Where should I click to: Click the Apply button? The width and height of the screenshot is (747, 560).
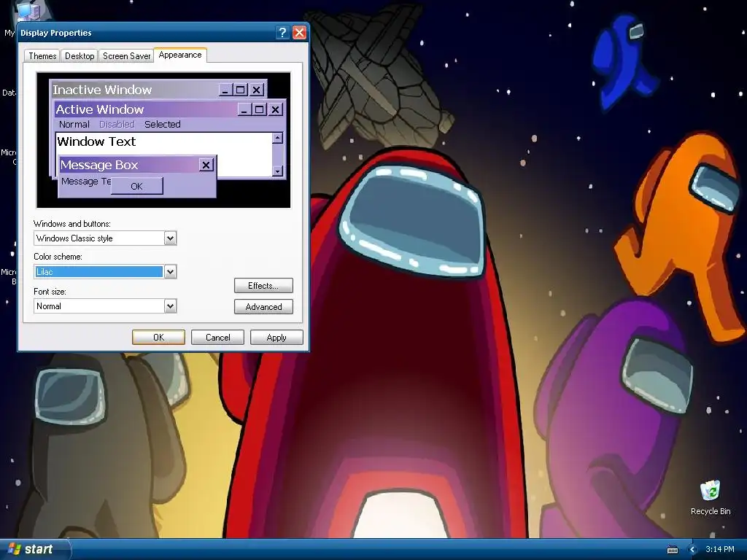pos(276,337)
